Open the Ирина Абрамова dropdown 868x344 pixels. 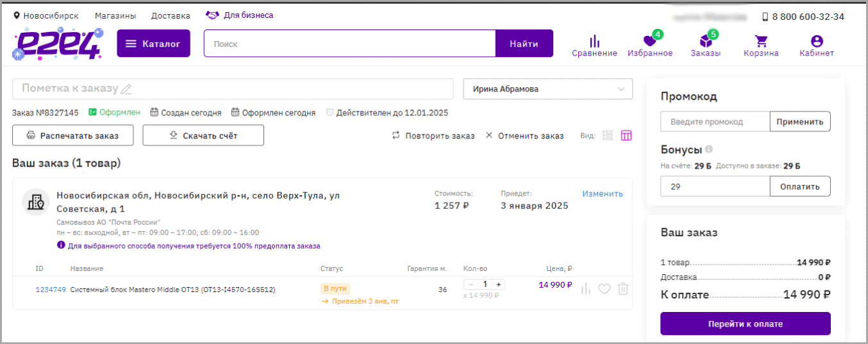click(x=547, y=89)
